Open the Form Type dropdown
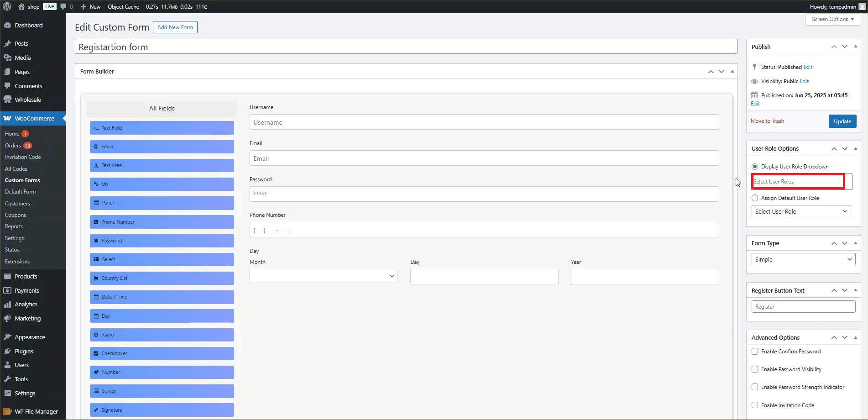Image resolution: width=868 pixels, height=420 pixels. click(803, 259)
